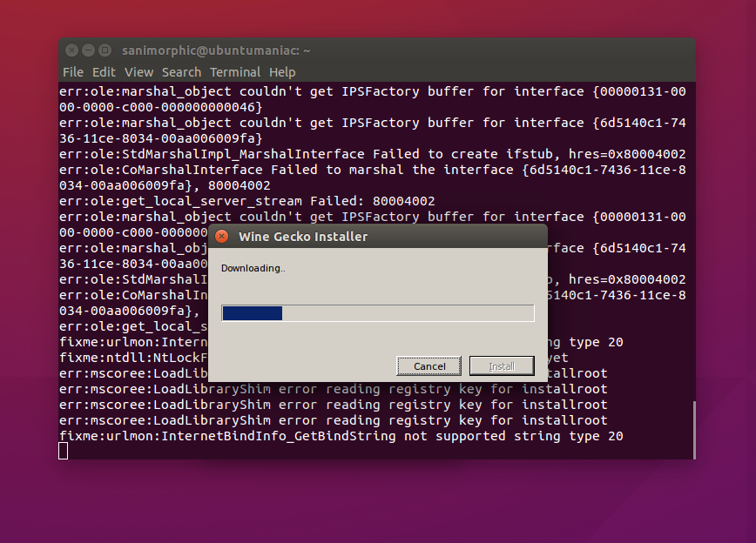Image resolution: width=756 pixels, height=543 pixels.
Task: Maximize the terminal window
Action: [105, 50]
